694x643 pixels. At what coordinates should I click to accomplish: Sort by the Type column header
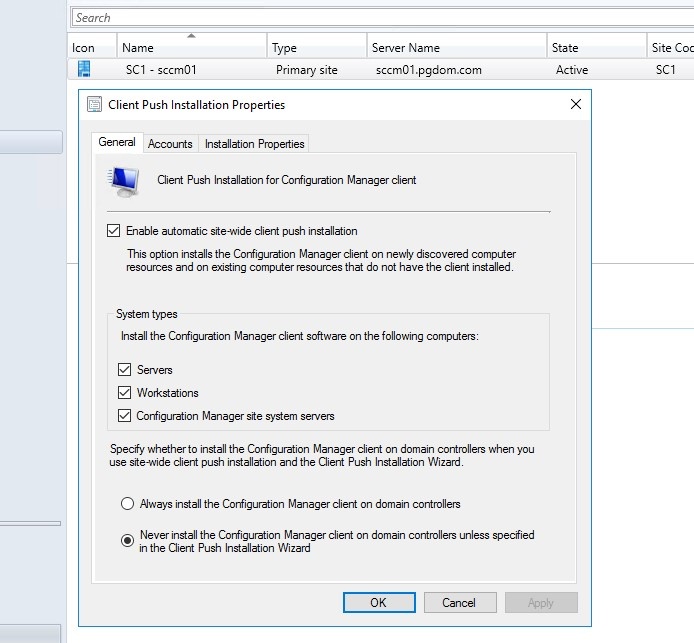pos(317,47)
